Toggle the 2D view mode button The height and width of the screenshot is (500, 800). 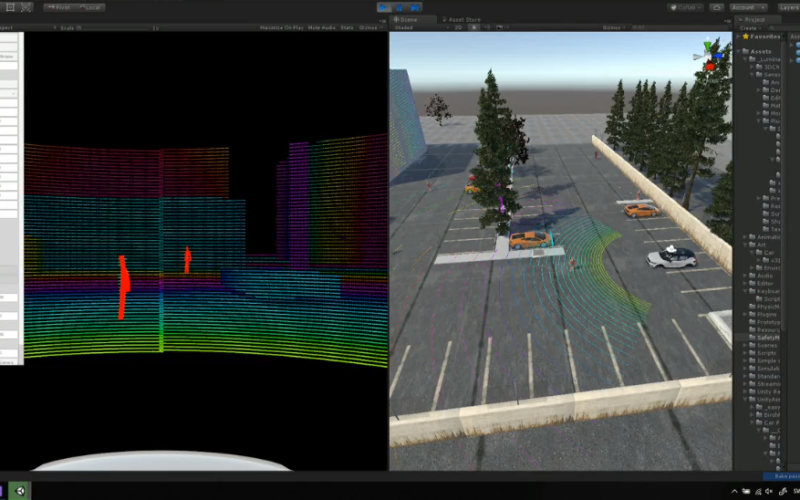pyautogui.click(x=459, y=28)
